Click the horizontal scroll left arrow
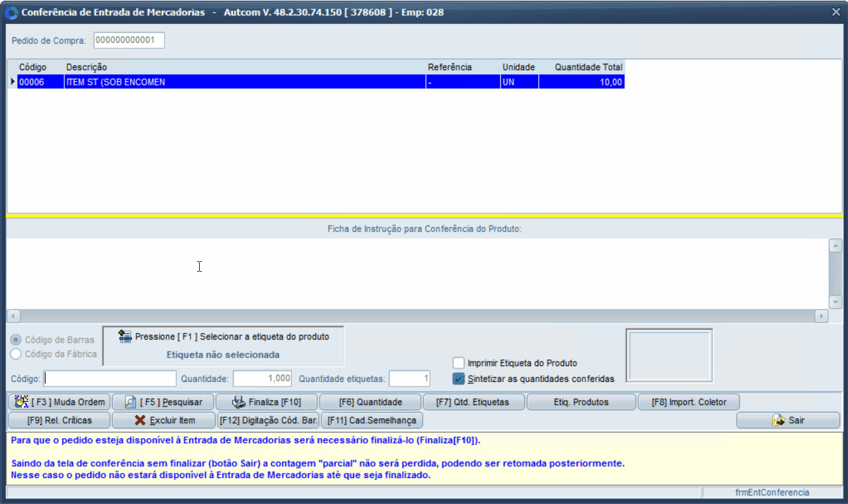Image resolution: width=848 pixels, height=504 pixels. (x=13, y=316)
